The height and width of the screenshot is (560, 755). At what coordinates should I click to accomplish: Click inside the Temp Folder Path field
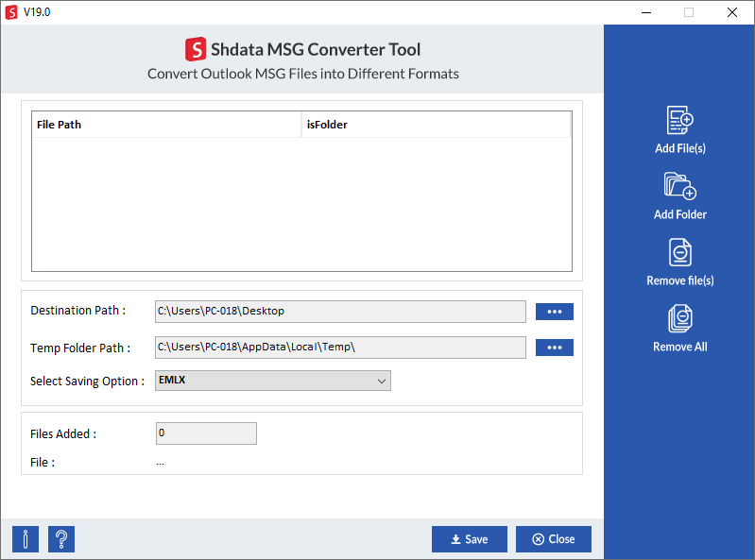pos(340,348)
